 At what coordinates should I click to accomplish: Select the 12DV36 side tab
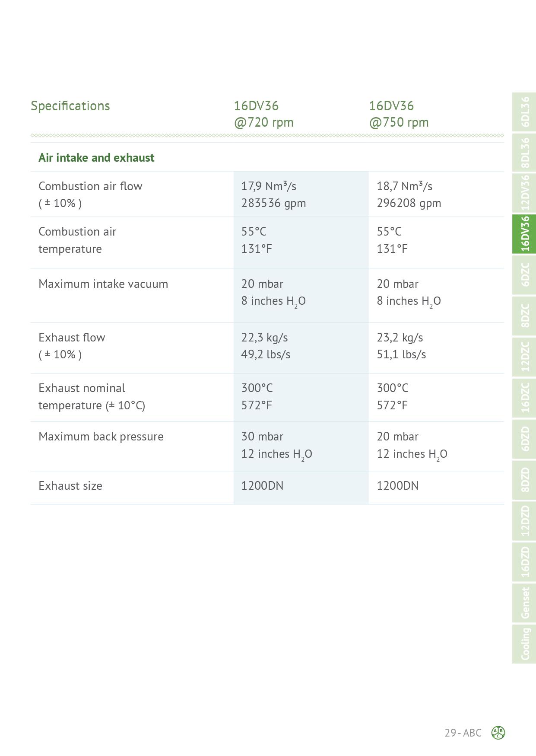click(524, 193)
